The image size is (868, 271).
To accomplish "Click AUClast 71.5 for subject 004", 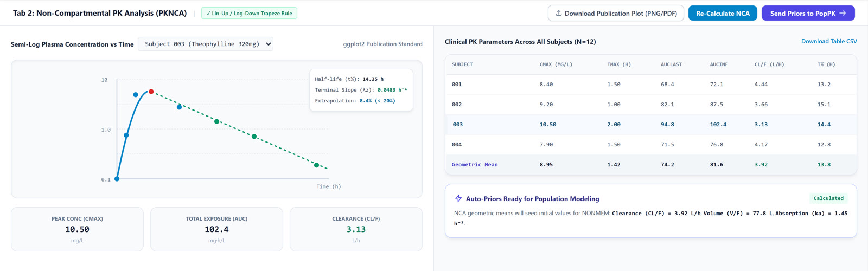I will coord(667,145).
